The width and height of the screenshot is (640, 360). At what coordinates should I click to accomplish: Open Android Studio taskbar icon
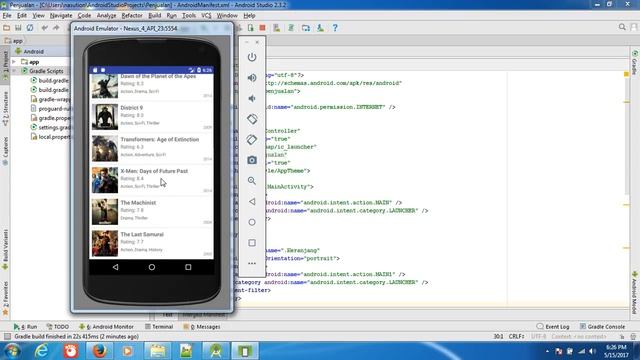point(216,351)
